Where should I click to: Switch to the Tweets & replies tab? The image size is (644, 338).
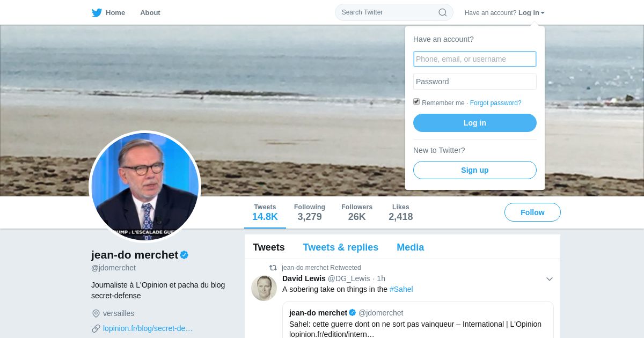click(341, 247)
